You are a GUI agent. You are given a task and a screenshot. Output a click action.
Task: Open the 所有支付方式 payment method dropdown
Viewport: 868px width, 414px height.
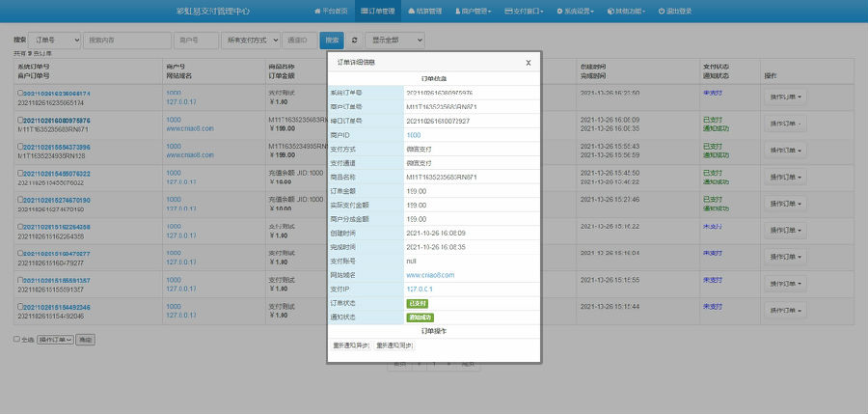tap(251, 41)
